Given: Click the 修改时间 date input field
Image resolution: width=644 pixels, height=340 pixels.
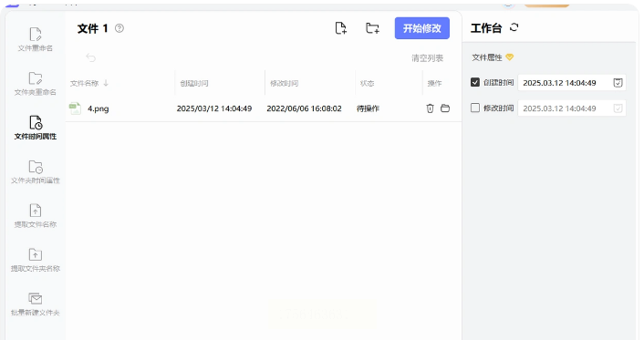Looking at the screenshot, I should coord(572,108).
